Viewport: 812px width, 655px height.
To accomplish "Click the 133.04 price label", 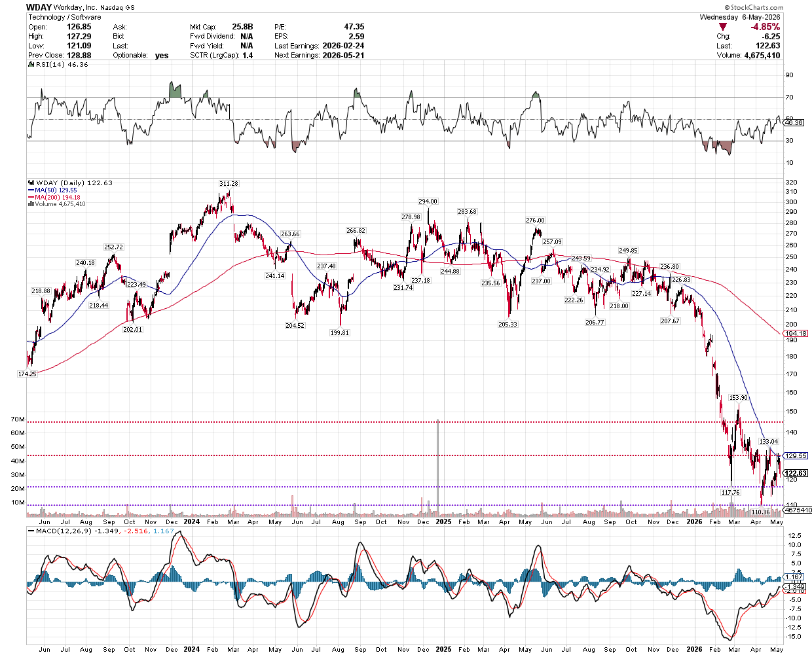I will 768,442.
